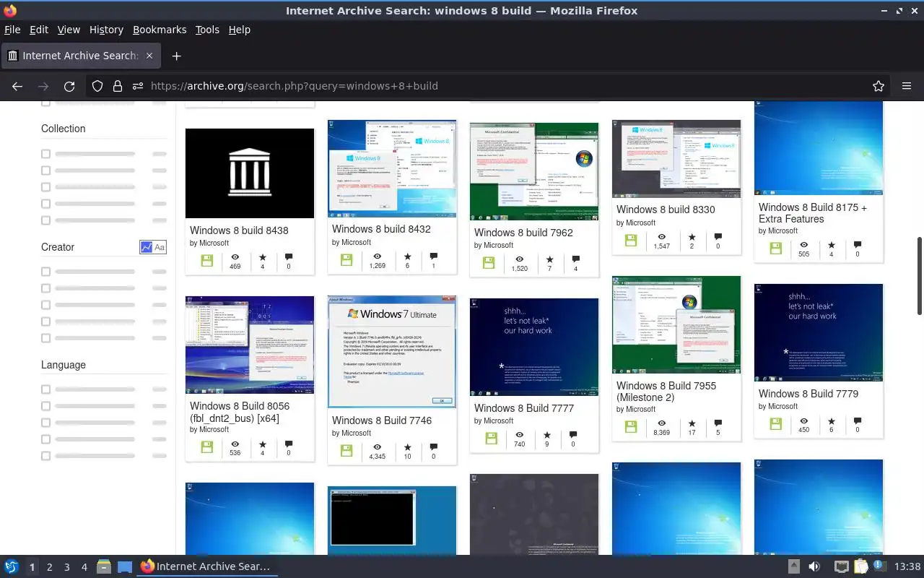Viewport: 924px width, 578px height.
Task: Click software icon on Windows 8 build 8330 card
Action: [631, 241]
